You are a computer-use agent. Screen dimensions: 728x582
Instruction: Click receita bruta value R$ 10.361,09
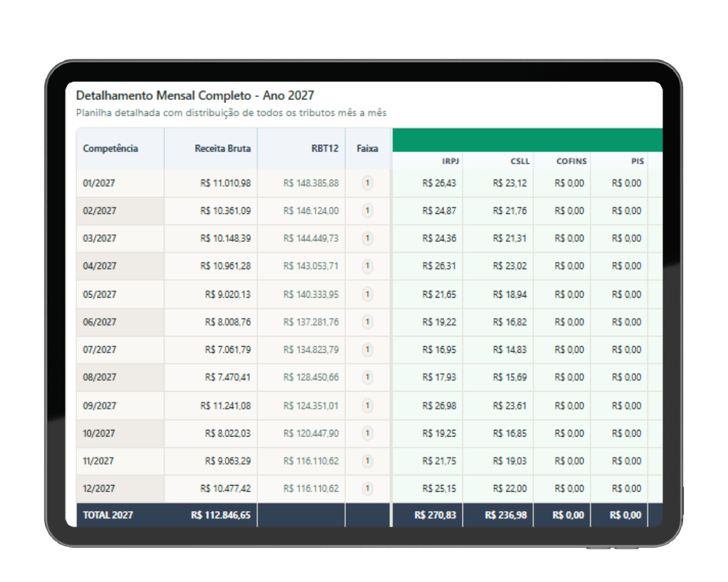coord(226,211)
